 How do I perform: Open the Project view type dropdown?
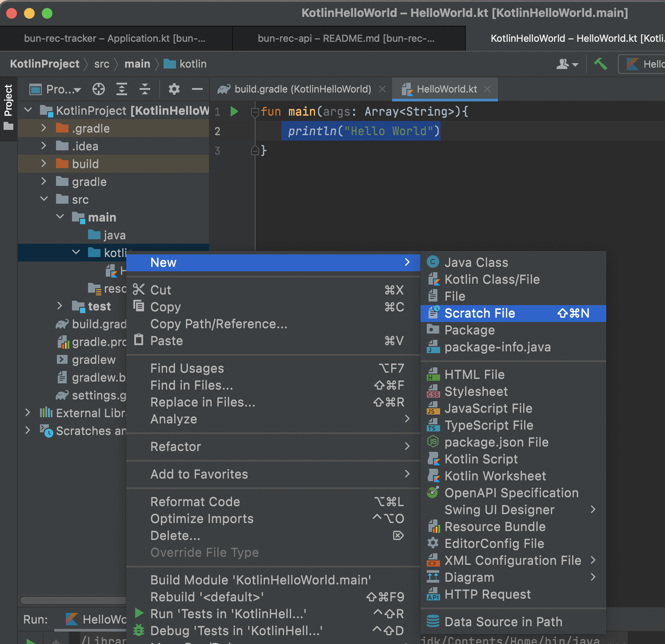[x=56, y=89]
